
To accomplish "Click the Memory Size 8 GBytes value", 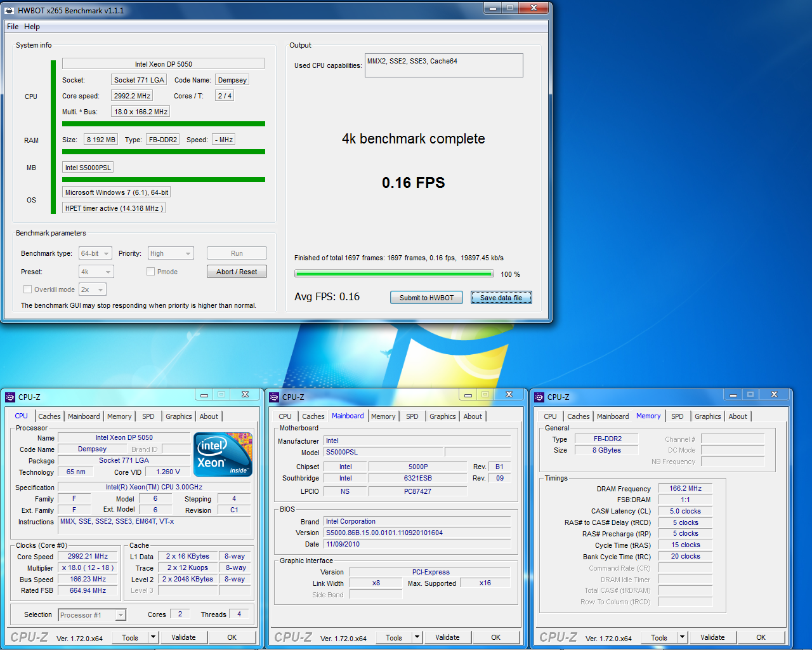I will [607, 450].
